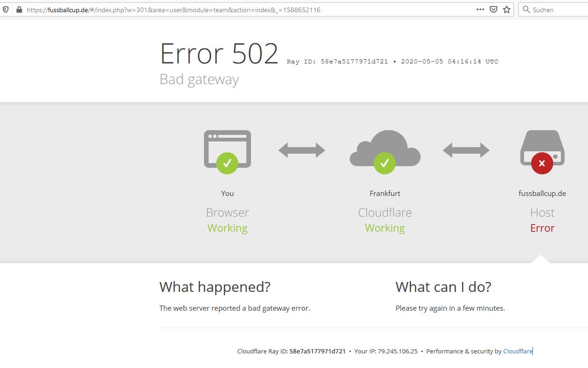Click the Error 502 heading

219,54
